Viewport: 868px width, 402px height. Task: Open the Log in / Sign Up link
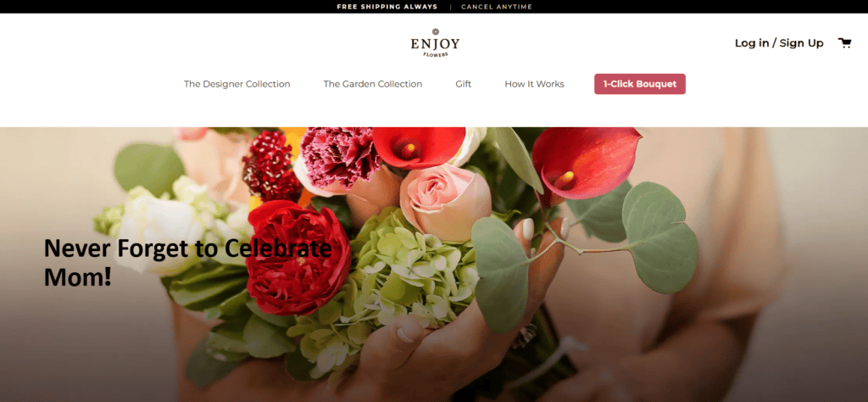[779, 42]
